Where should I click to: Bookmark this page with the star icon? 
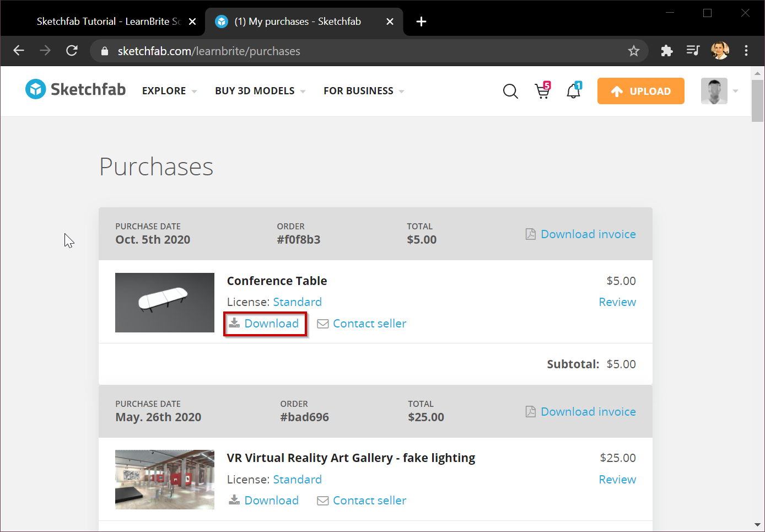pyautogui.click(x=634, y=51)
